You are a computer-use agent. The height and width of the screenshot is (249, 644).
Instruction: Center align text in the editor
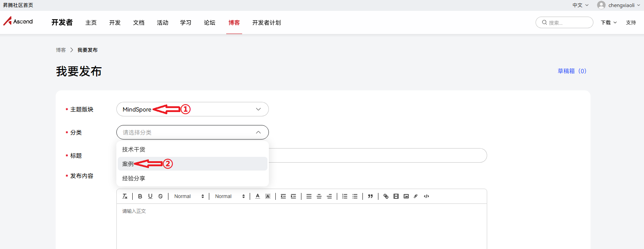pyautogui.click(x=319, y=196)
